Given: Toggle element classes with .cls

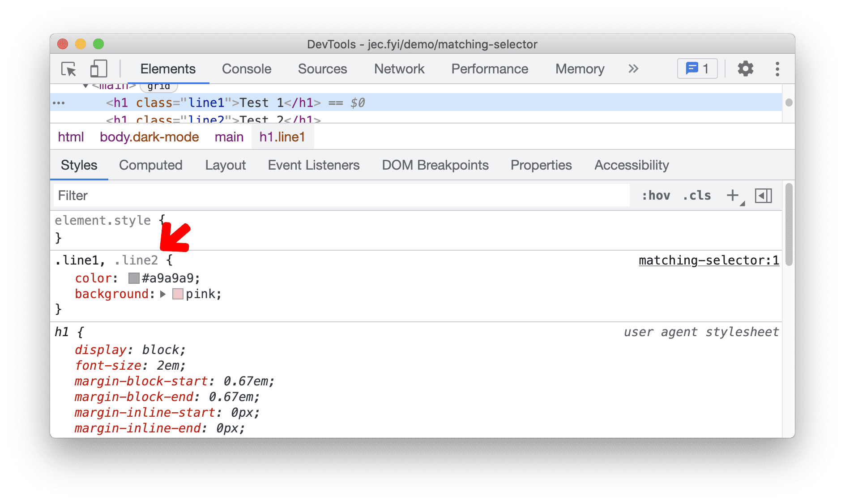Looking at the screenshot, I should coord(696,195).
